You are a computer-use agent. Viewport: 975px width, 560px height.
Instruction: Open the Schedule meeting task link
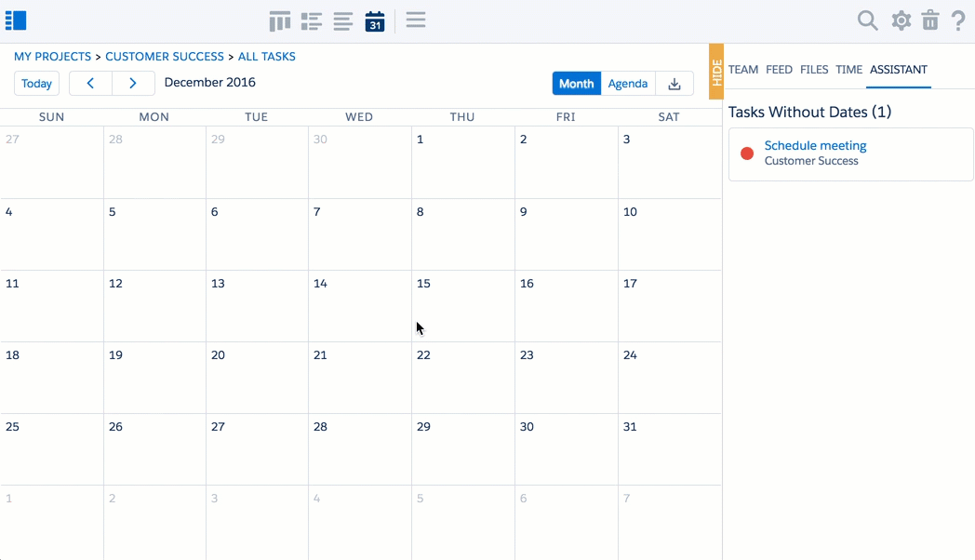(815, 145)
